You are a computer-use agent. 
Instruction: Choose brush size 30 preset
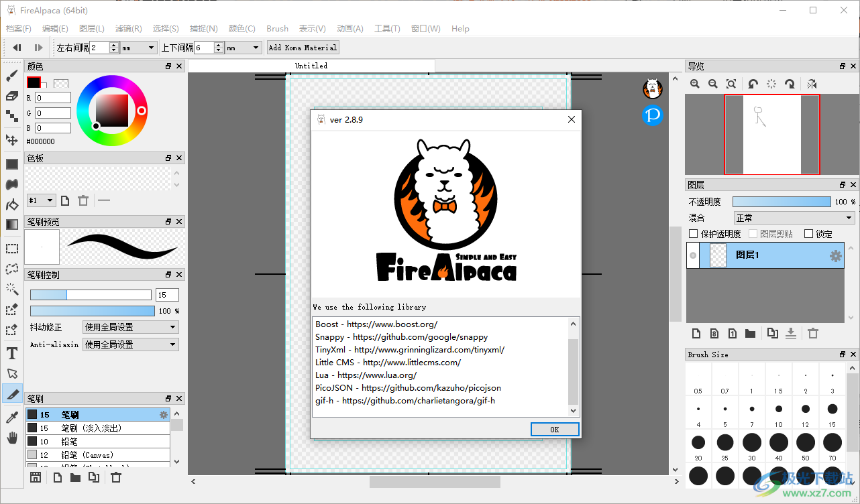[x=752, y=446]
